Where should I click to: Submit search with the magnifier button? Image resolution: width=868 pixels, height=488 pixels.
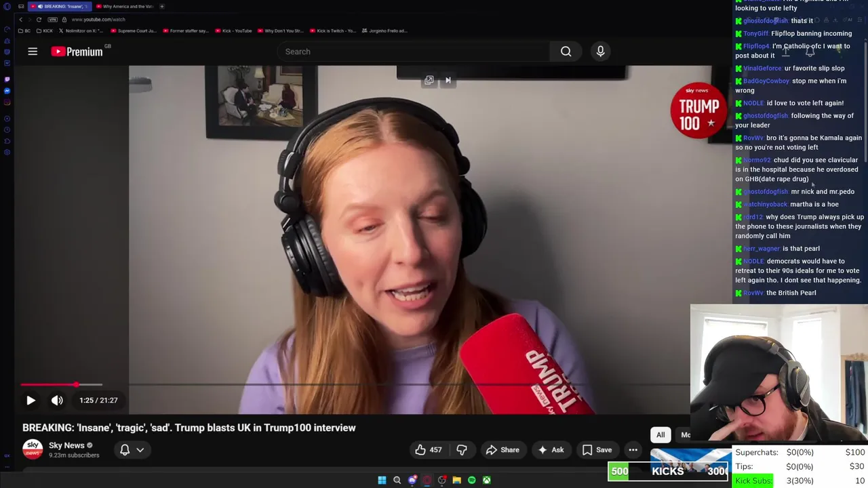pos(566,52)
